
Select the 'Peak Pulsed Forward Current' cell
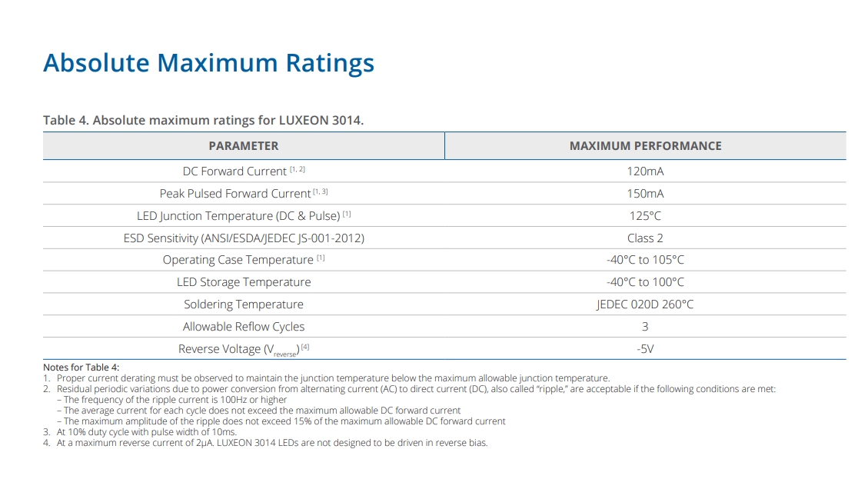[244, 193]
